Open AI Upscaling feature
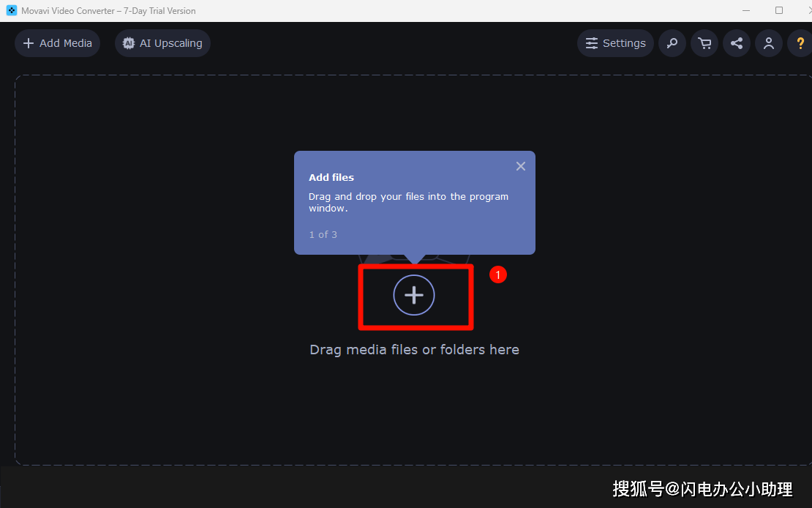This screenshot has width=812, height=508. point(162,43)
